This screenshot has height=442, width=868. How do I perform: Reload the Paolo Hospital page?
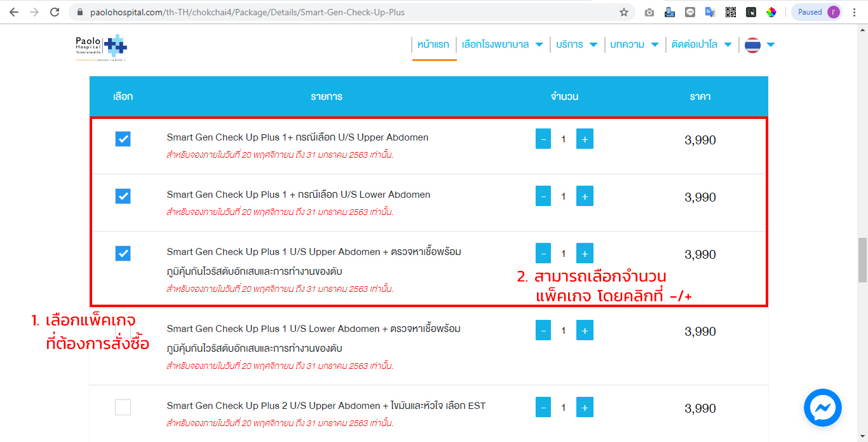click(55, 12)
